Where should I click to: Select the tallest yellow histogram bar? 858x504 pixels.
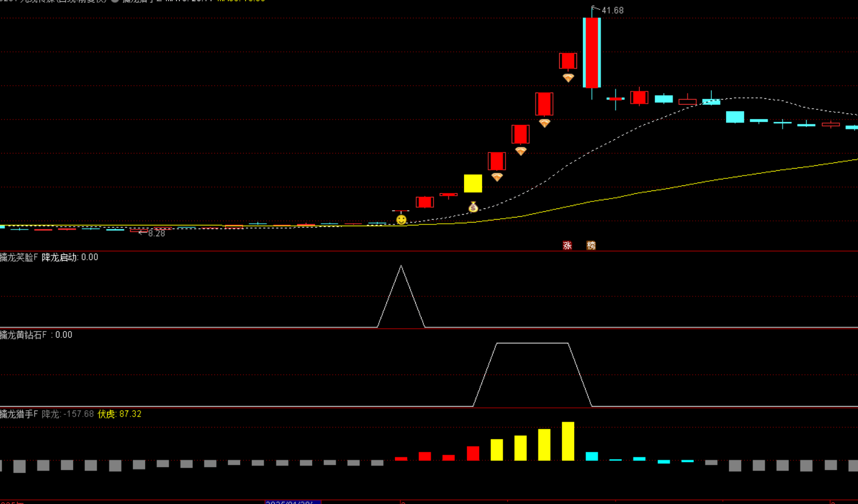pos(568,441)
